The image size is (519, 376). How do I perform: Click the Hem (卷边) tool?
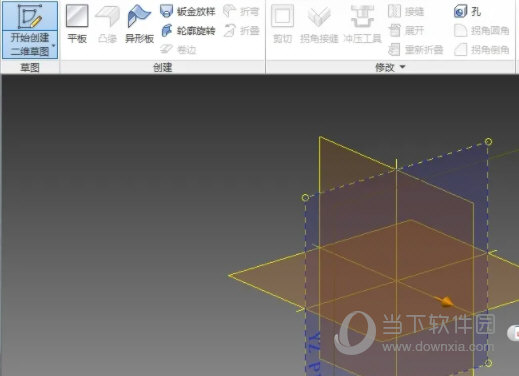click(178, 50)
